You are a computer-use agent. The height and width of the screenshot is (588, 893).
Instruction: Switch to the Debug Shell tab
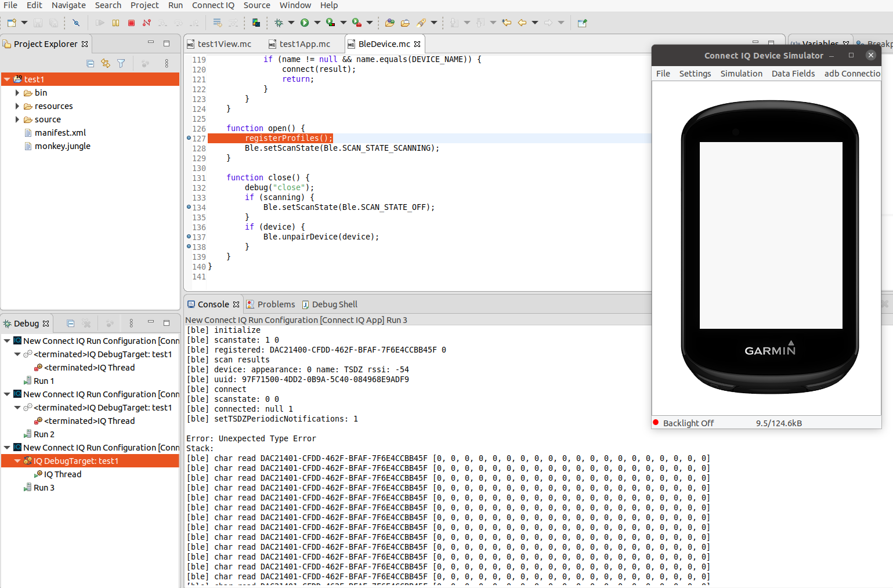click(330, 304)
